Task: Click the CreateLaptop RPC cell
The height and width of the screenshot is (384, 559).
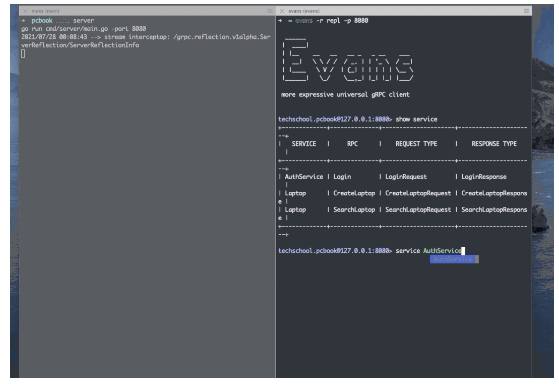Action: click(x=354, y=193)
